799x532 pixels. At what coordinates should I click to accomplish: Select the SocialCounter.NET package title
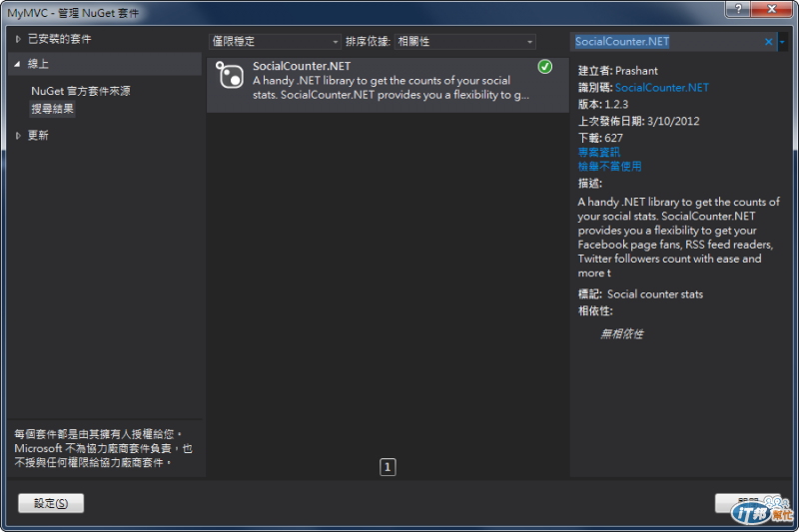(x=302, y=66)
